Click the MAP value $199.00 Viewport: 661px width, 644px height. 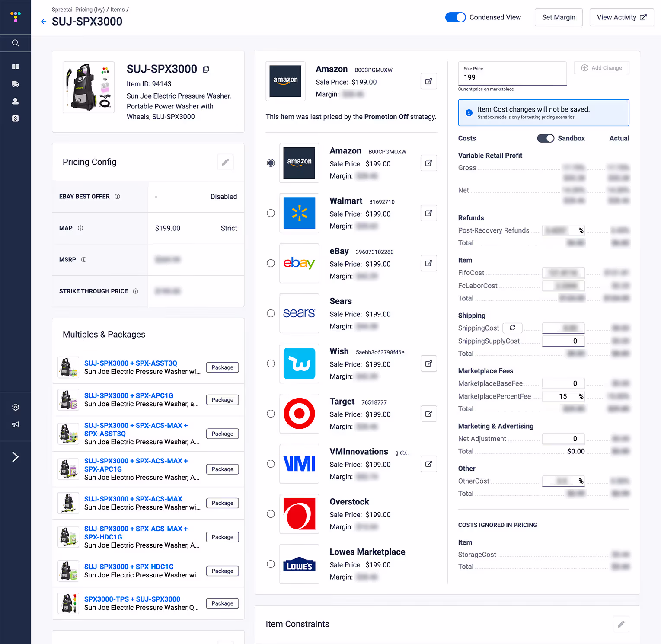click(168, 228)
